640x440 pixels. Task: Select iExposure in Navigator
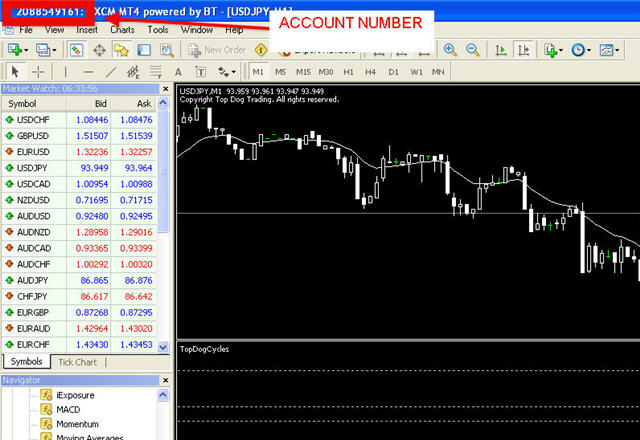coord(75,395)
